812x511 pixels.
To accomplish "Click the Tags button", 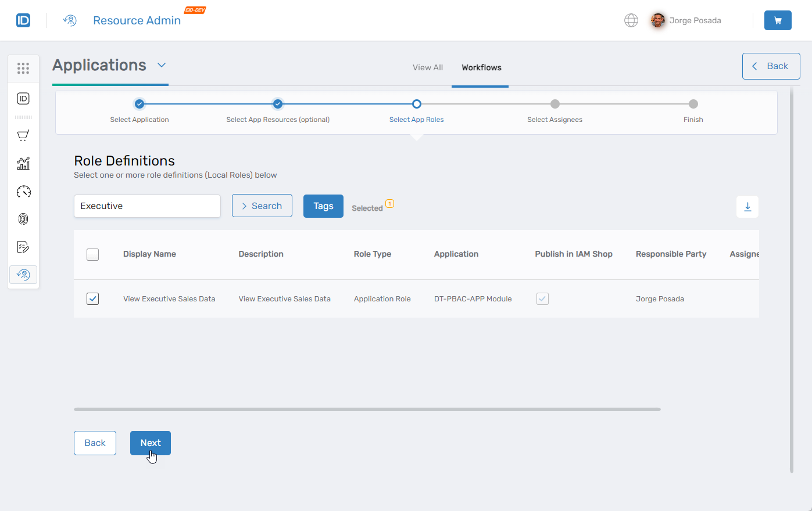I will tap(323, 206).
